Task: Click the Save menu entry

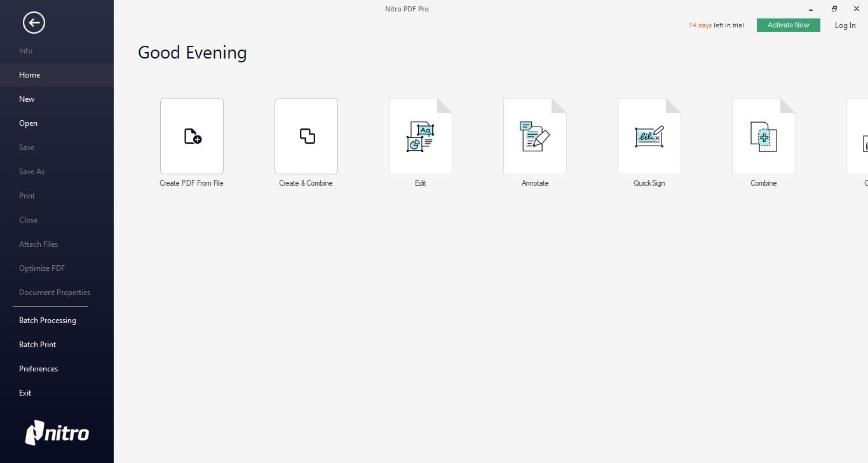Action: (x=57, y=148)
